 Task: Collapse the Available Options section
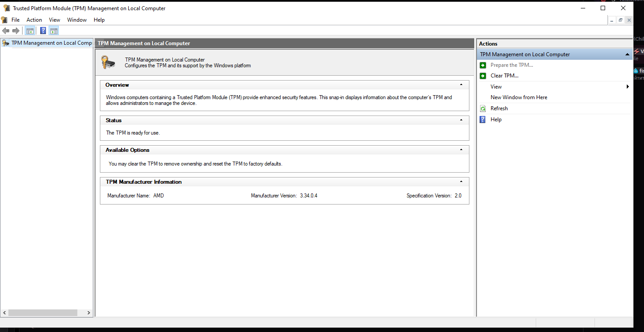[461, 150]
